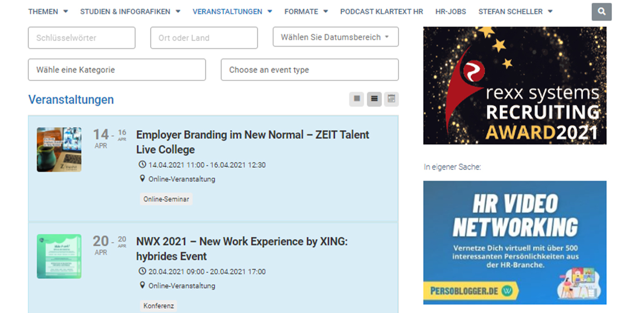This screenshot has width=644, height=313.
Task: Go to HR-JOBS page
Action: 451,12
